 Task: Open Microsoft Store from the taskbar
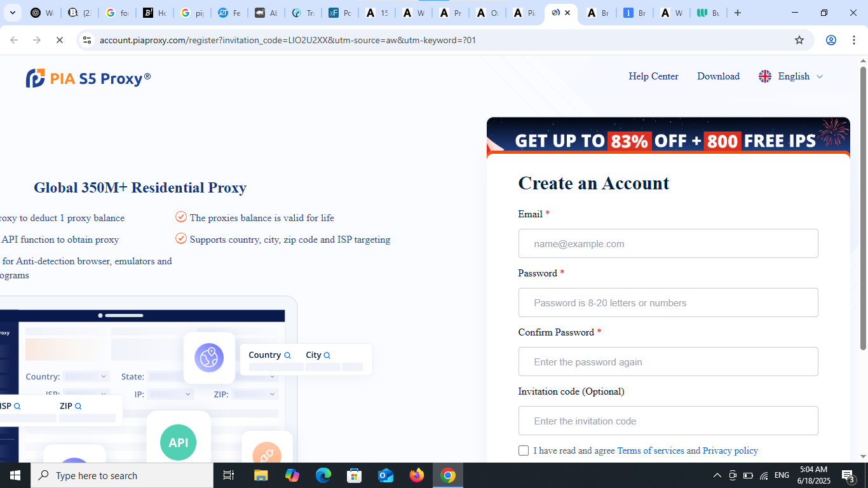[x=355, y=475]
